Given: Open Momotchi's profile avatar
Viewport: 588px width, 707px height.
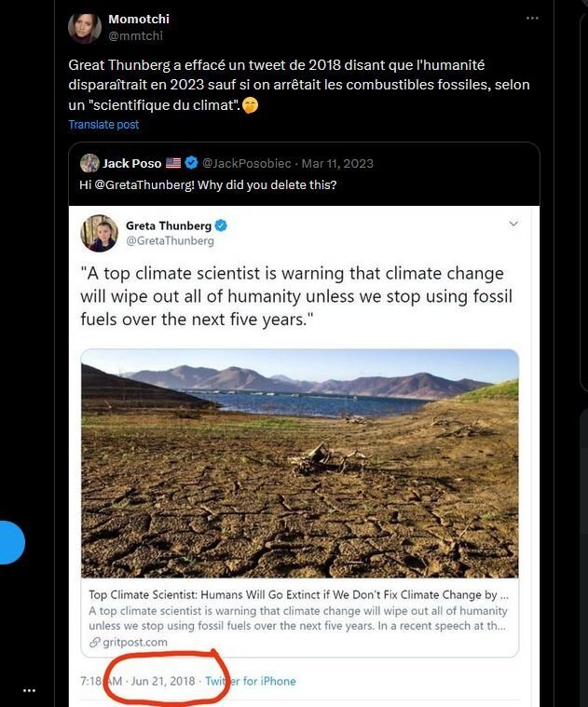Looking at the screenshot, I should pyautogui.click(x=85, y=28).
